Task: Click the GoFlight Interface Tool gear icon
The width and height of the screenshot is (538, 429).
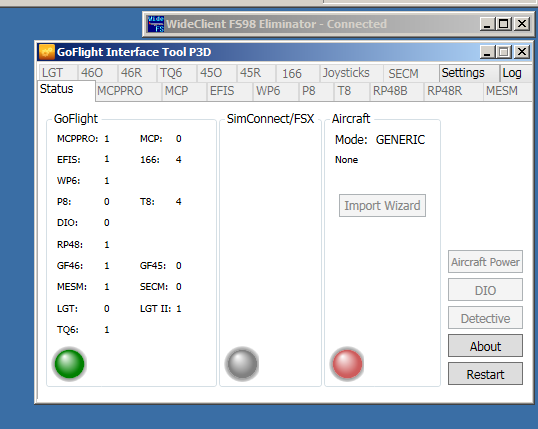Action: coord(46,52)
